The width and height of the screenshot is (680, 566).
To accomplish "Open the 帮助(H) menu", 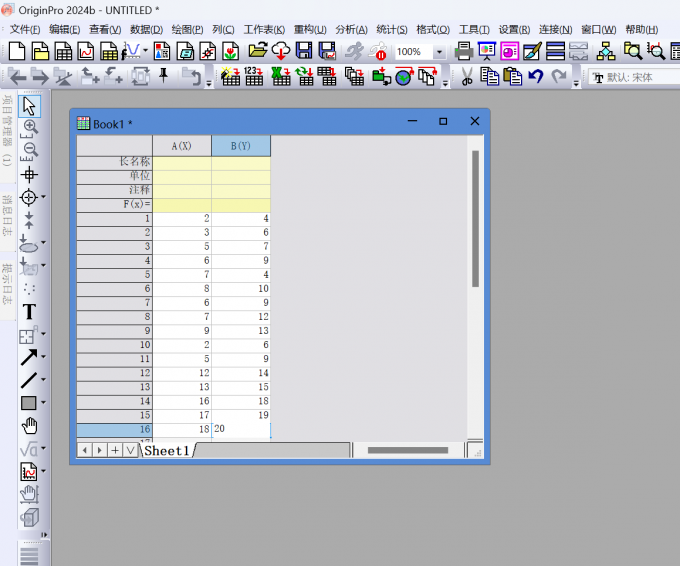I will click(x=642, y=29).
